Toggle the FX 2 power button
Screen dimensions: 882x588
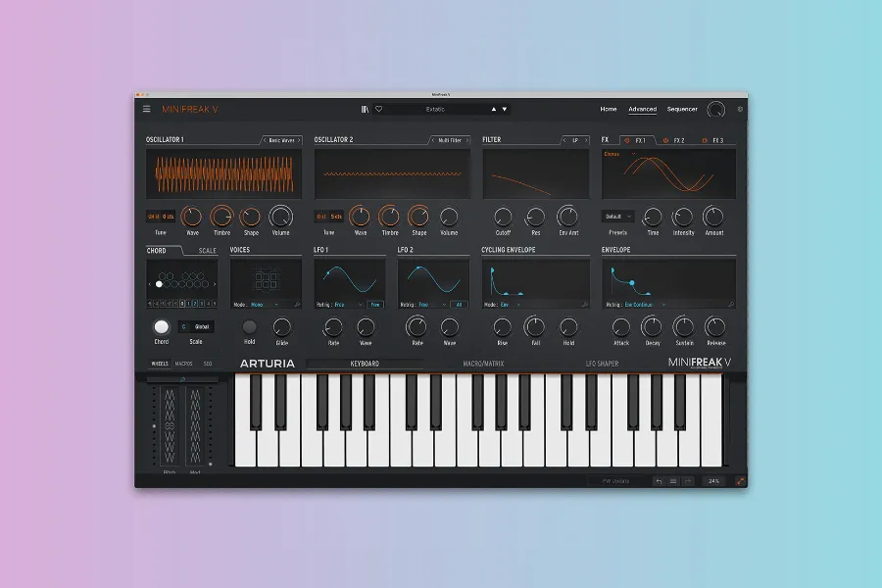[665, 140]
